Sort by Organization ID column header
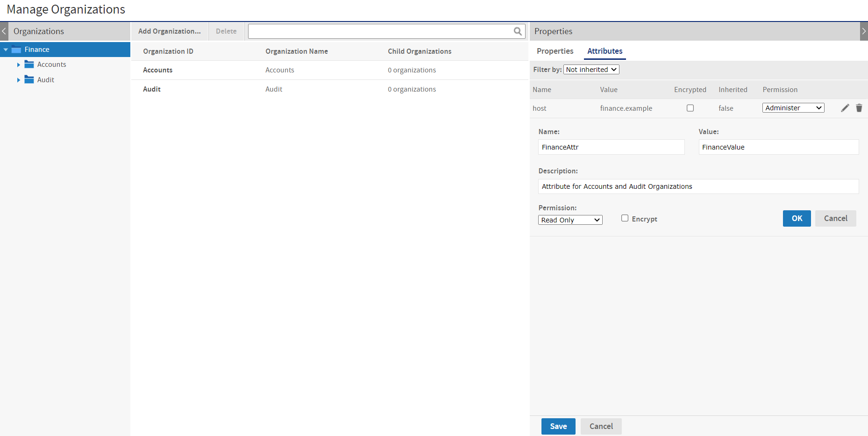 pos(168,51)
